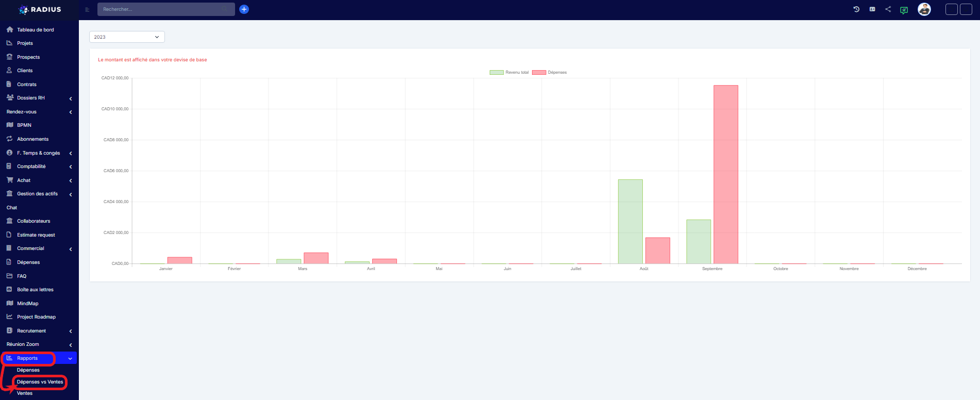
Task: Expand the Réunion Zoom chevron
Action: (71, 345)
